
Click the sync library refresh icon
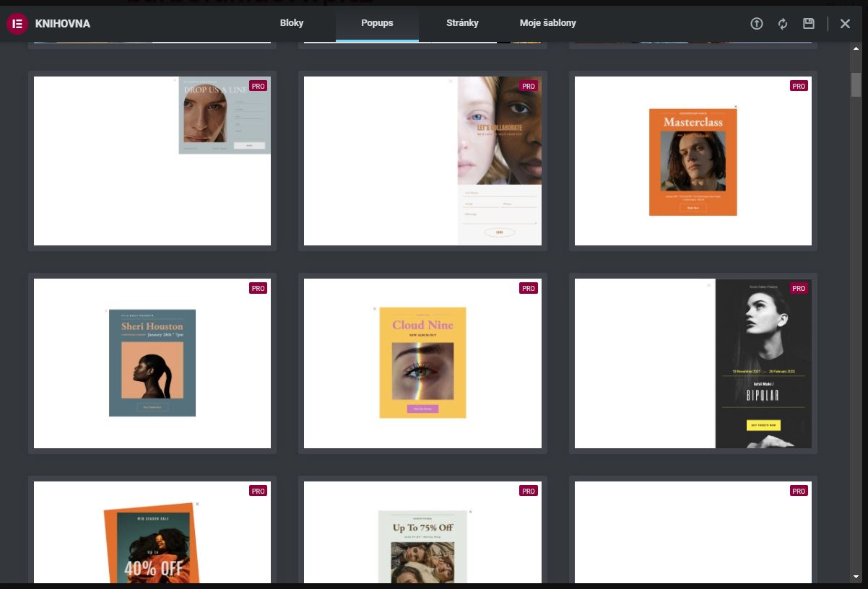(x=782, y=24)
